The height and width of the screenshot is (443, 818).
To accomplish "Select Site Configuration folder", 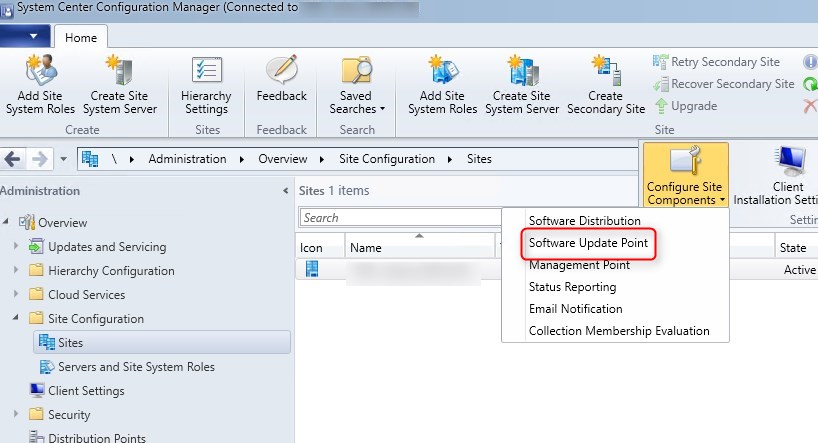I will point(96,319).
